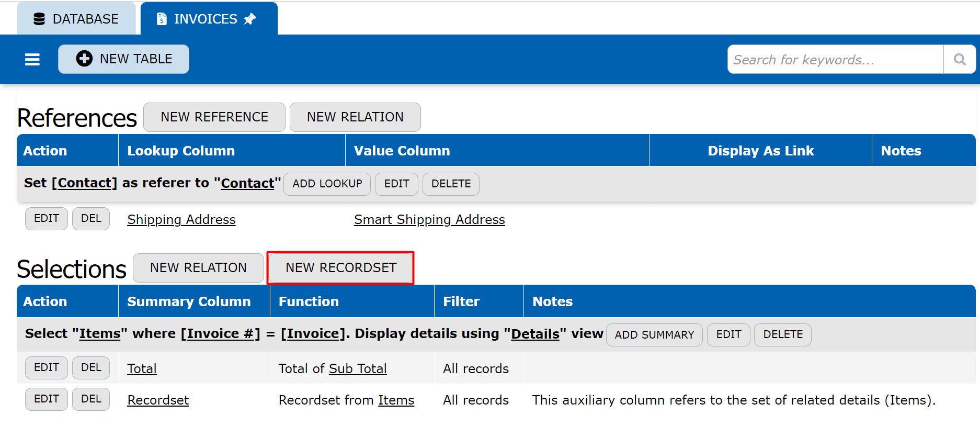980x426 pixels.
Task: Open the Shipping Address link
Action: (181, 220)
